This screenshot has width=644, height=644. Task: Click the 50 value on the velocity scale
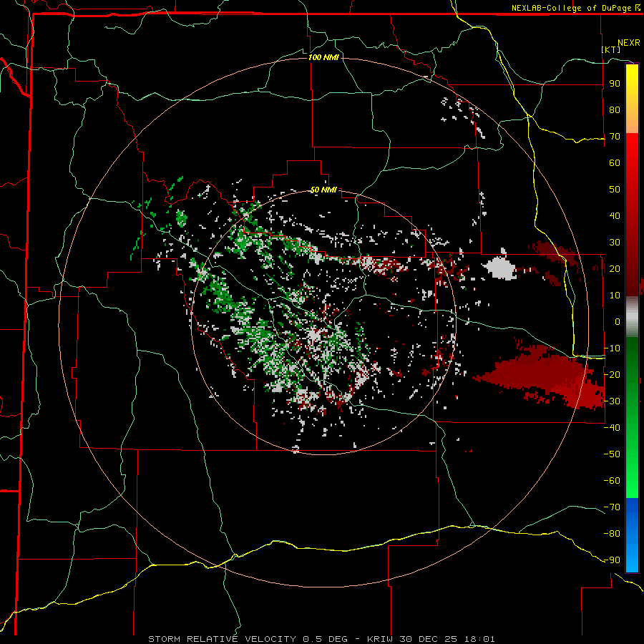615,190
